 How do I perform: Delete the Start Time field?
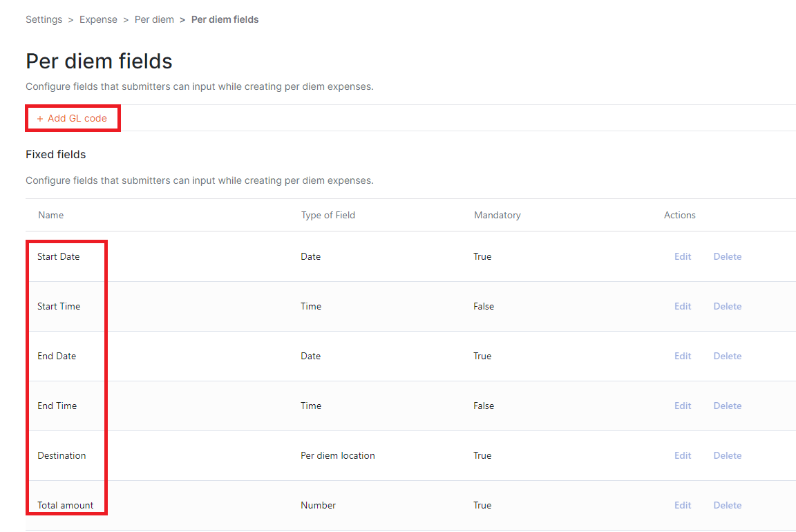(727, 306)
